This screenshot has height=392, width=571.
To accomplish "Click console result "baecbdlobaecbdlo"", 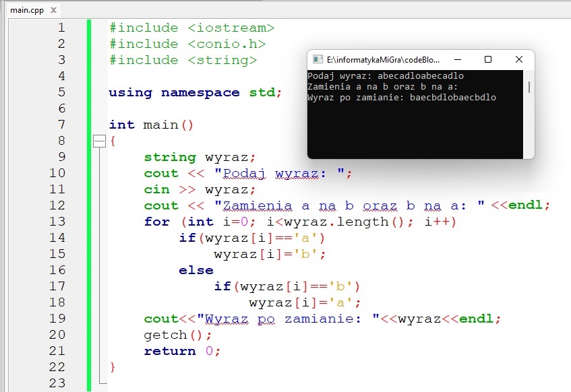I will click(x=452, y=98).
